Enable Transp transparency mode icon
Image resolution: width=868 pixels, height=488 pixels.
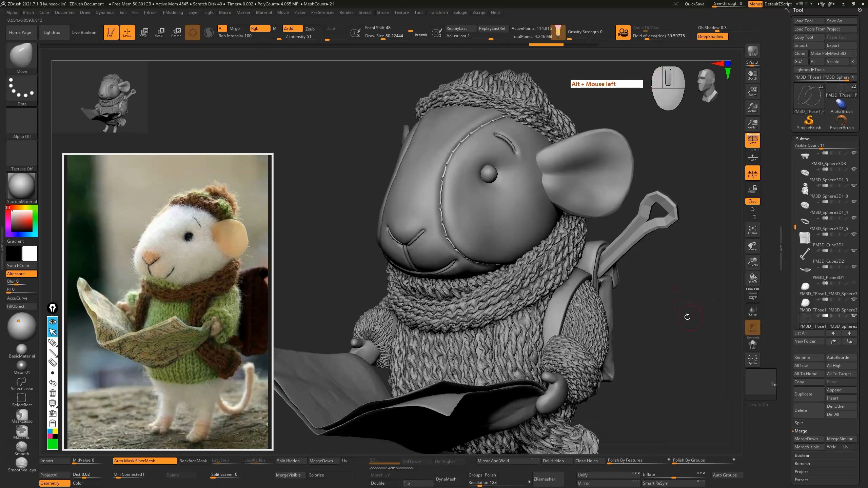752,311
